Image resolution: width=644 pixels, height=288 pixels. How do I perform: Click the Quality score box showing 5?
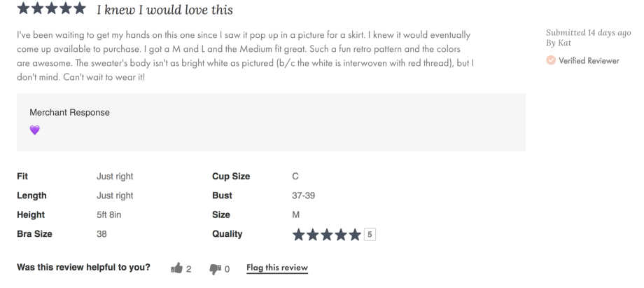point(370,235)
